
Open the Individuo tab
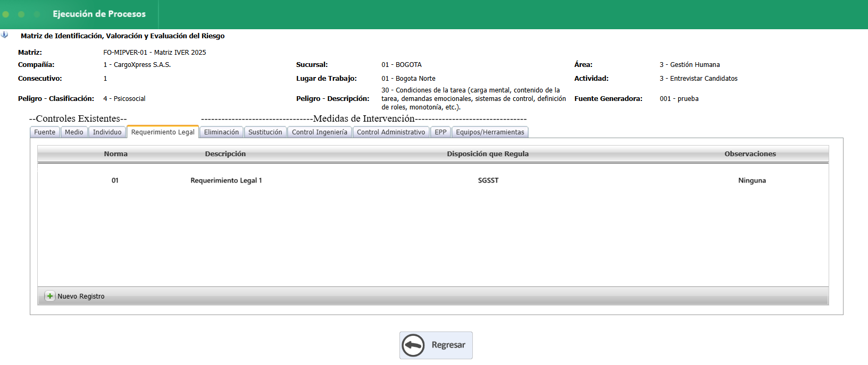click(107, 132)
